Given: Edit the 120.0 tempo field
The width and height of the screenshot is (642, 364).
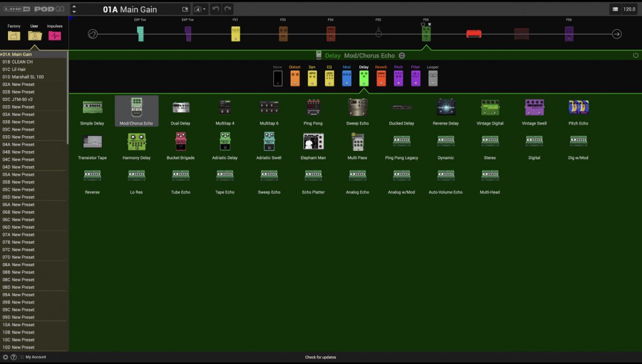Looking at the screenshot, I should point(629,9).
